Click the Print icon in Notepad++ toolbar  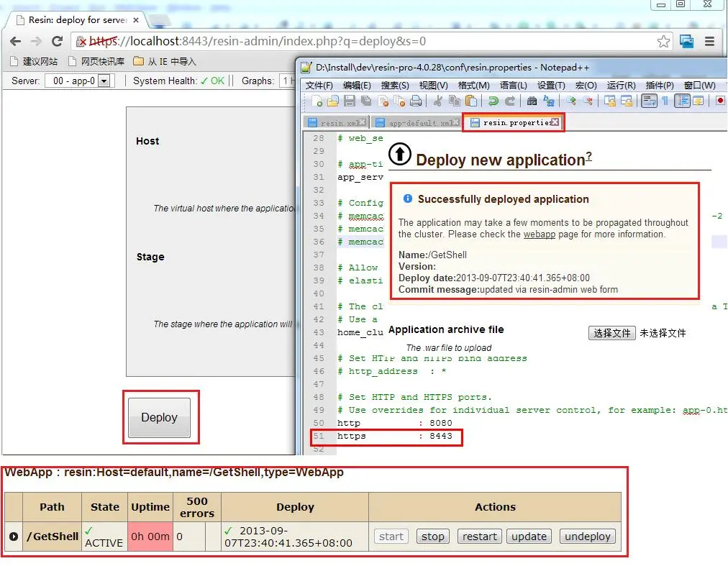click(x=416, y=101)
